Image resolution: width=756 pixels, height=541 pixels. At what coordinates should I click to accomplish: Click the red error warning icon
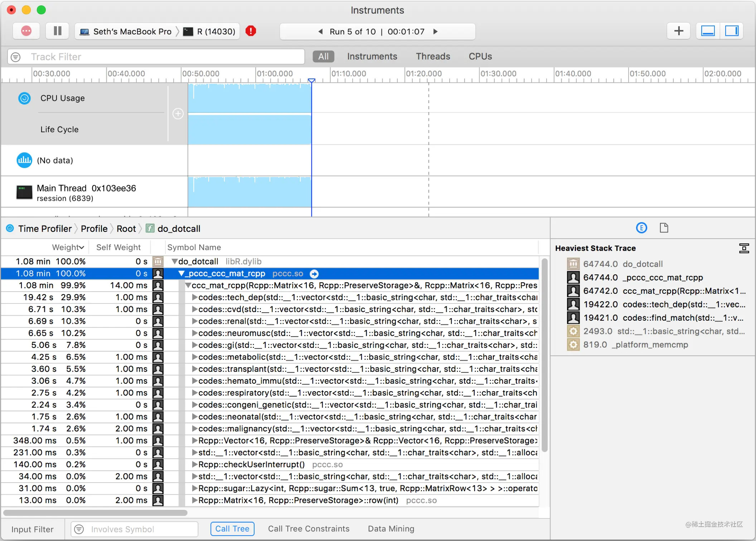click(251, 31)
